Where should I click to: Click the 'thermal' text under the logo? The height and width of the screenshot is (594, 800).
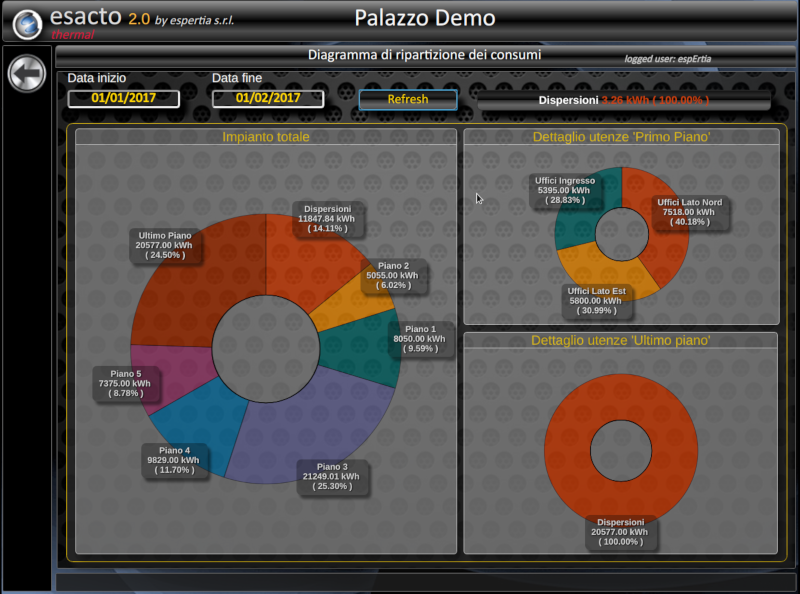[x=73, y=35]
